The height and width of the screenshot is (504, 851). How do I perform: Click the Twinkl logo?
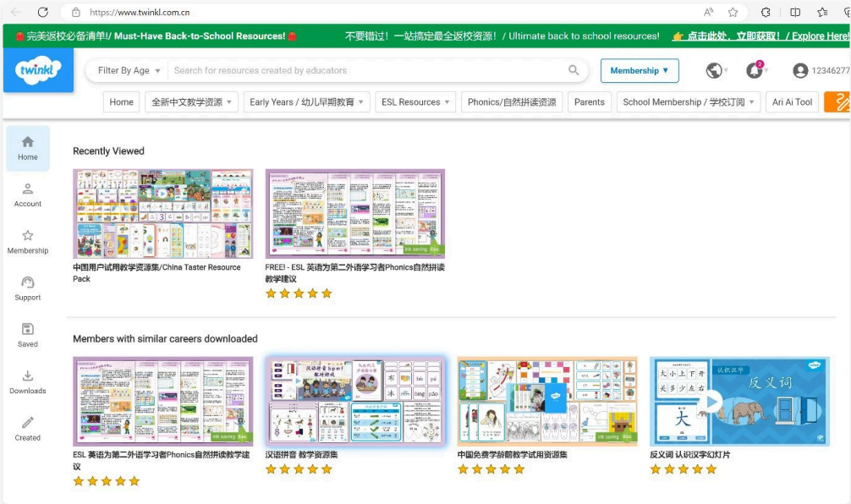coord(38,70)
